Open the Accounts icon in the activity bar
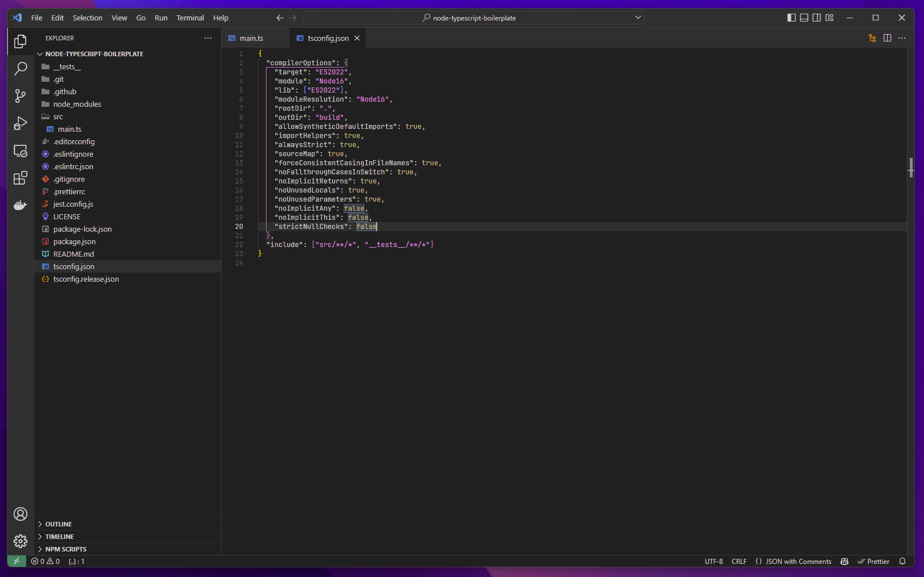924x577 pixels. tap(20, 514)
